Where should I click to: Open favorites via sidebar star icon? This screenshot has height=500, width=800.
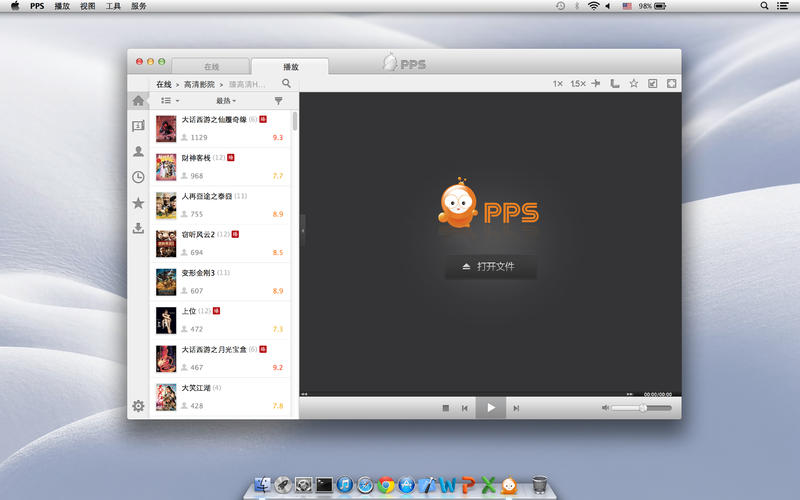click(x=138, y=203)
